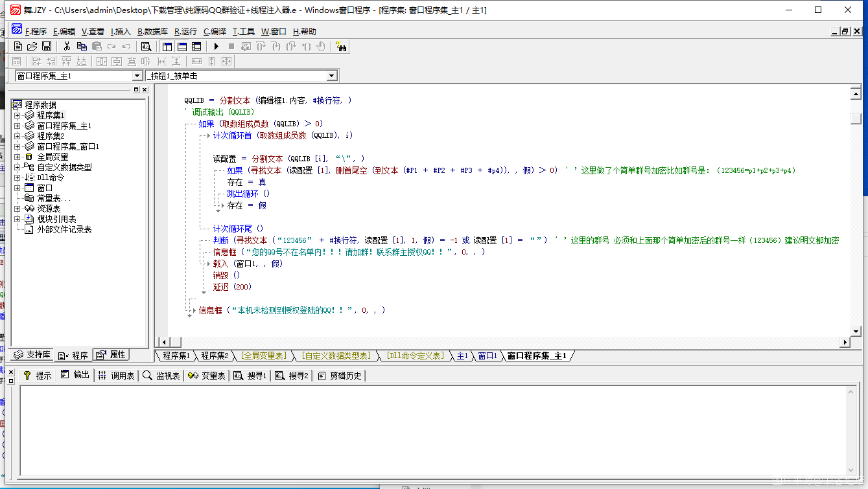Expand the 窗口程序集_窗口1 tree node
The width and height of the screenshot is (868, 489).
[18, 146]
